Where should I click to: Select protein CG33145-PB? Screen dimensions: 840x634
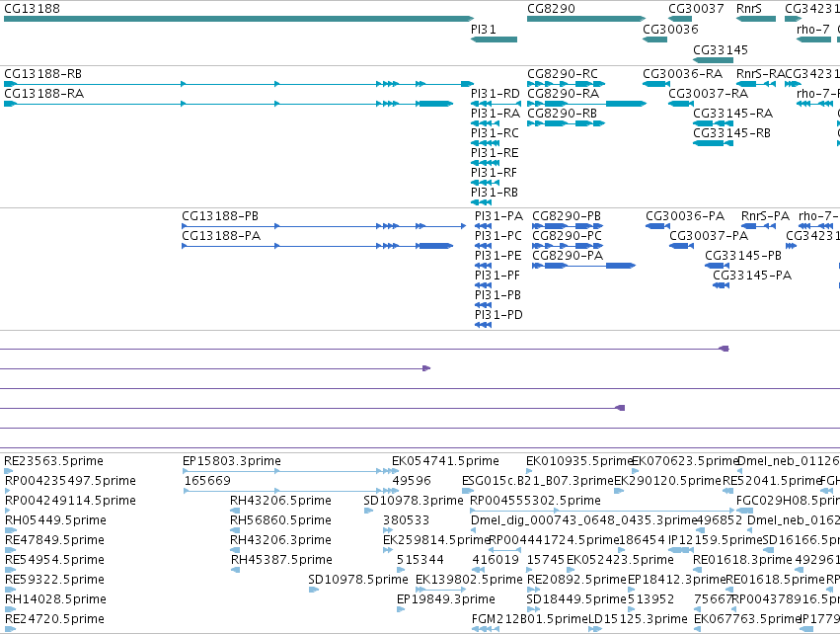pos(718,266)
